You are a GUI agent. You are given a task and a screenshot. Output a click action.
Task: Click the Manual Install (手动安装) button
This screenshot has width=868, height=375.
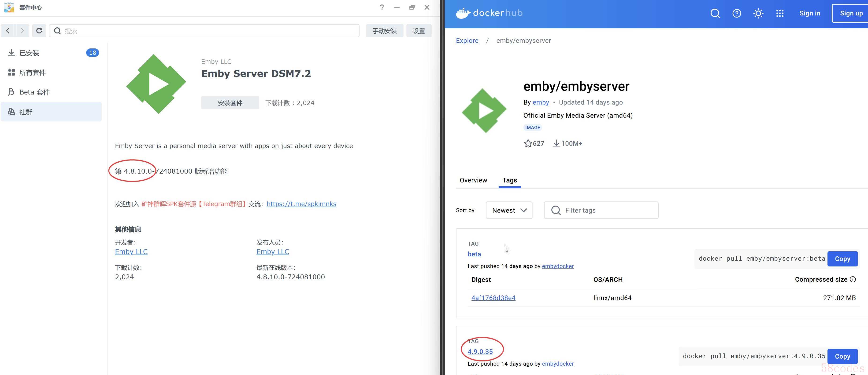point(385,31)
